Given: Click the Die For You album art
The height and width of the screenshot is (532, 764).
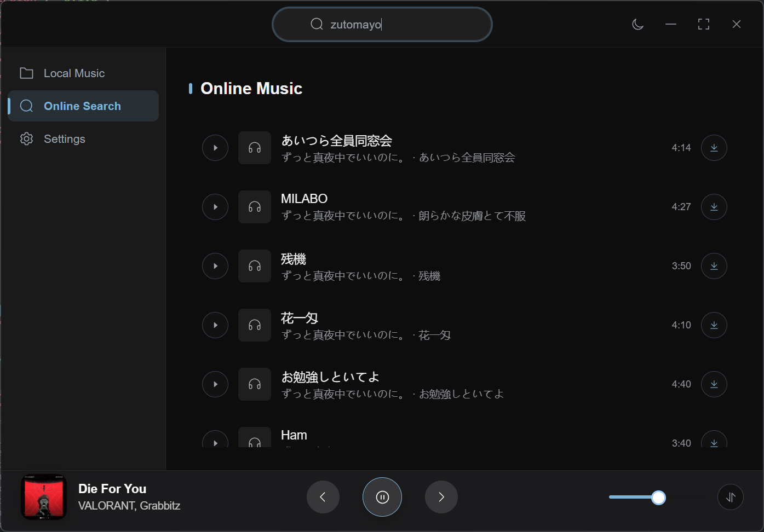Looking at the screenshot, I should [x=43, y=497].
